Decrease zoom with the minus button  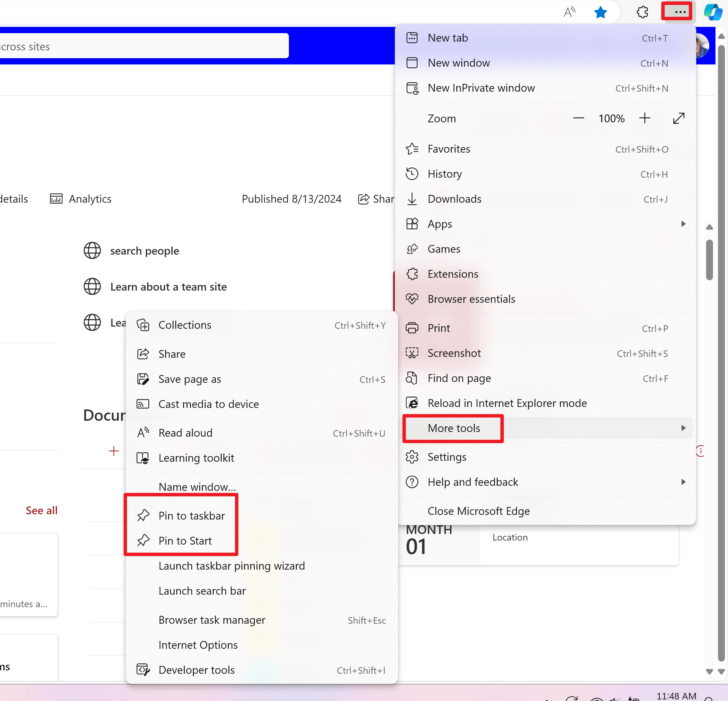coord(578,119)
